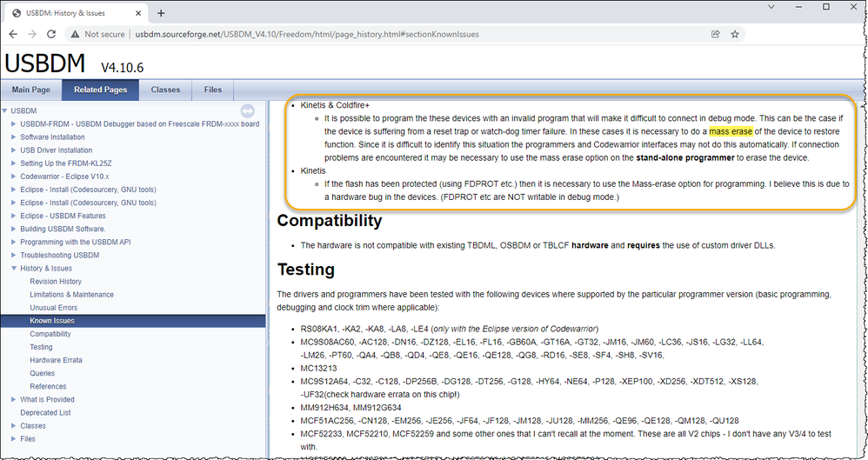Open Setting Up the FRDM-KL25Z page
This screenshot has width=868, height=460.
66,163
